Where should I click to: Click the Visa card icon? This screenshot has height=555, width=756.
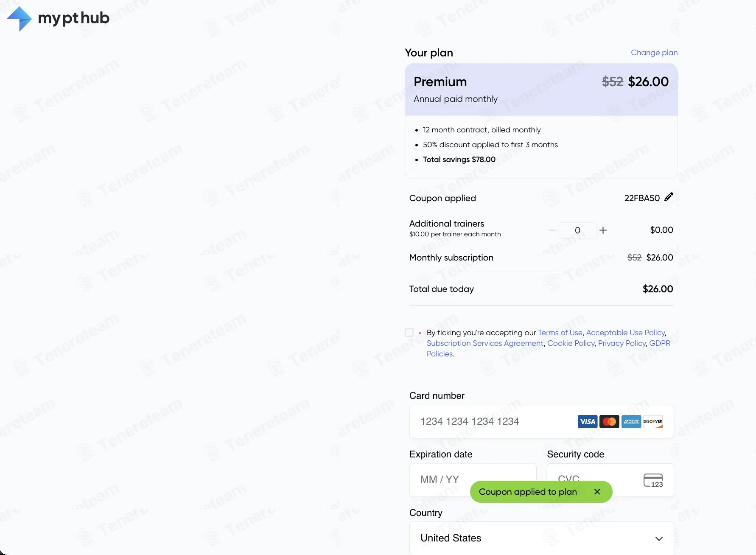pos(588,421)
